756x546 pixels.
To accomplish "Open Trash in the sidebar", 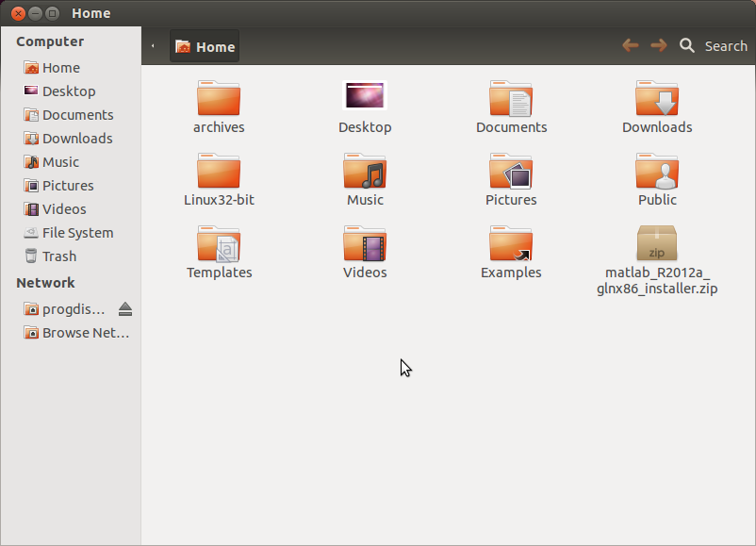I will click(x=71, y=256).
